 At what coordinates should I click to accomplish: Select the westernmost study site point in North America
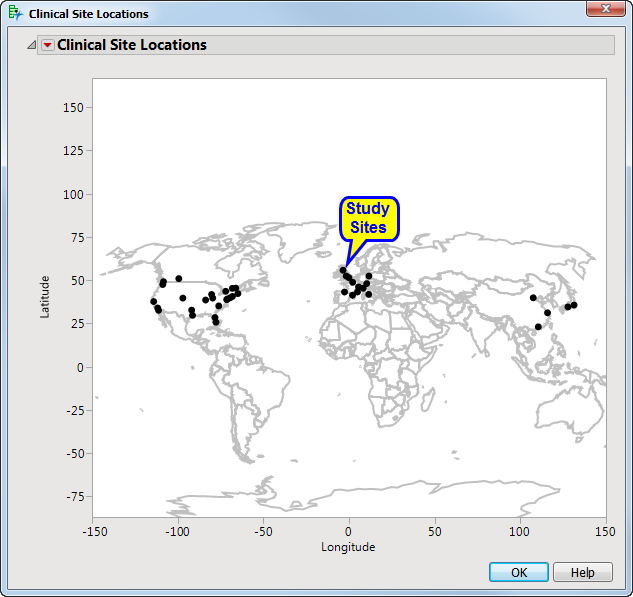(x=154, y=301)
